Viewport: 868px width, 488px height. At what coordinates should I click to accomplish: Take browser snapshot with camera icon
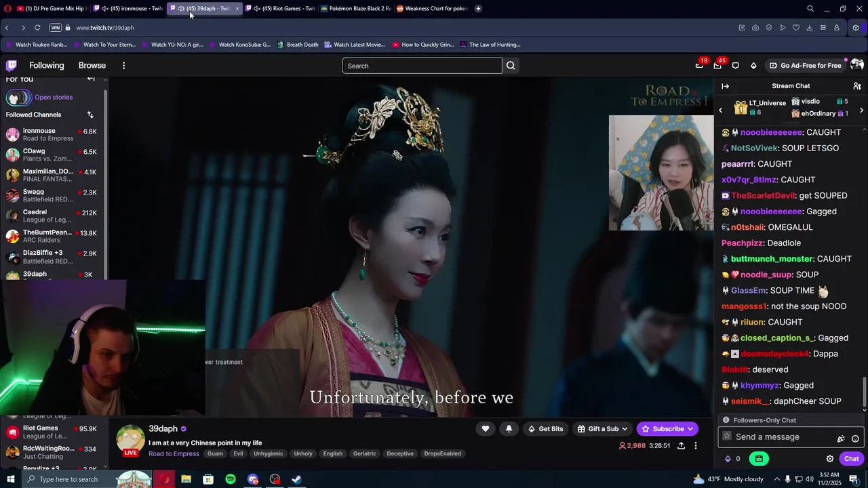(x=755, y=28)
